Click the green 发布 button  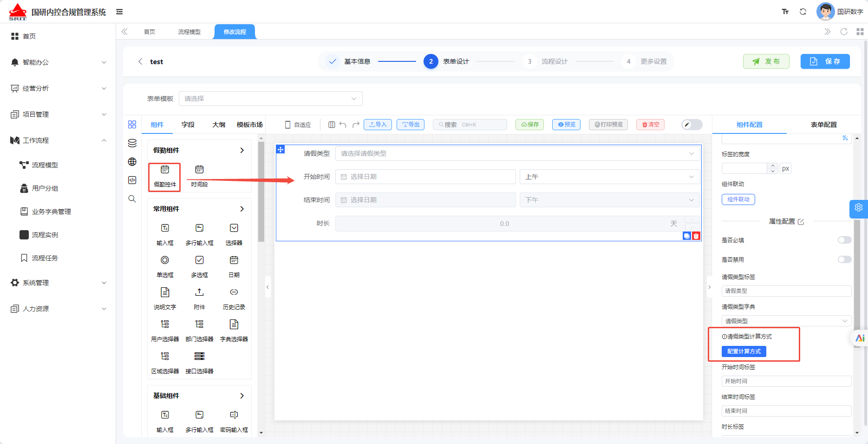[766, 61]
